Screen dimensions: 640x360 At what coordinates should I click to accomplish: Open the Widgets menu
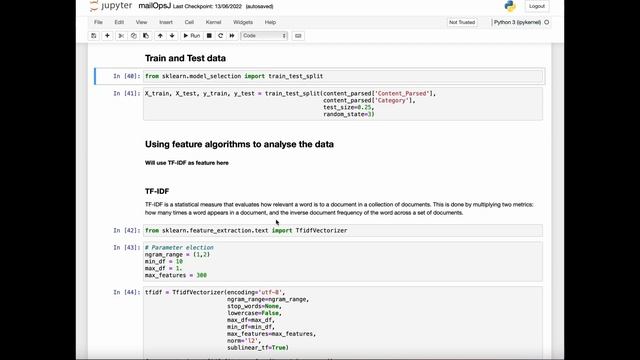(x=243, y=22)
